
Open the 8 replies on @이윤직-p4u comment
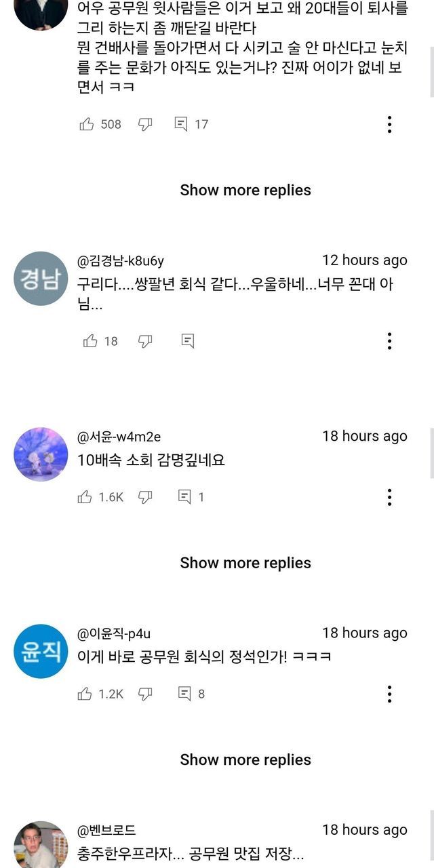[x=191, y=694]
